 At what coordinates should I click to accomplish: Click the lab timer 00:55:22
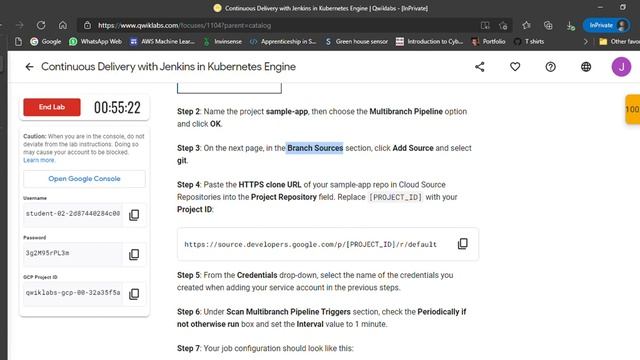[117, 107]
